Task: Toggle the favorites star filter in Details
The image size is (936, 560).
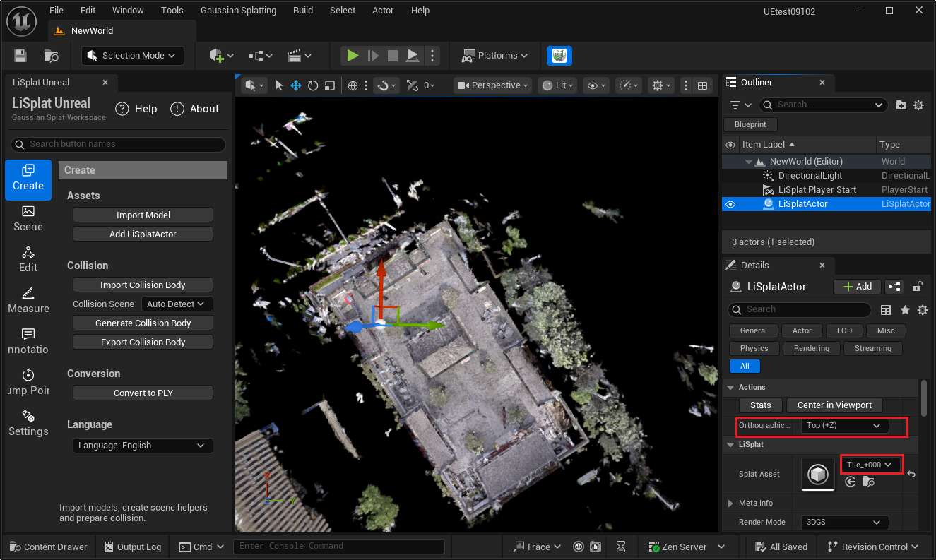Action: [905, 309]
